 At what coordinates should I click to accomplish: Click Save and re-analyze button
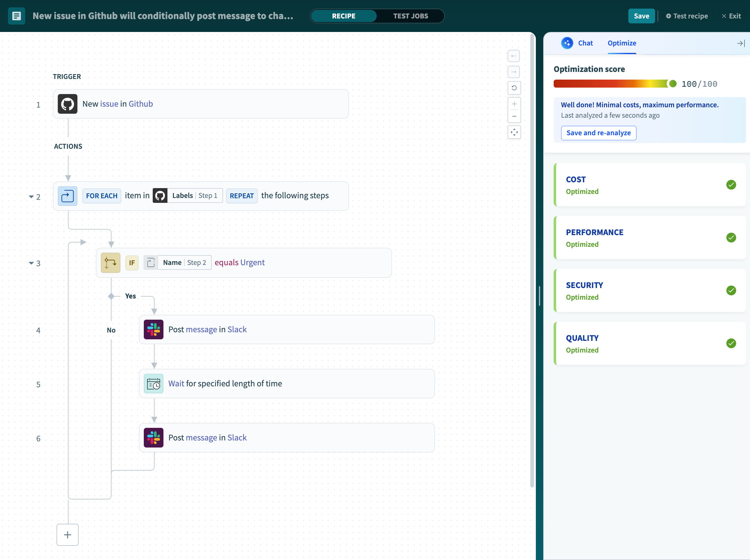pos(598,133)
